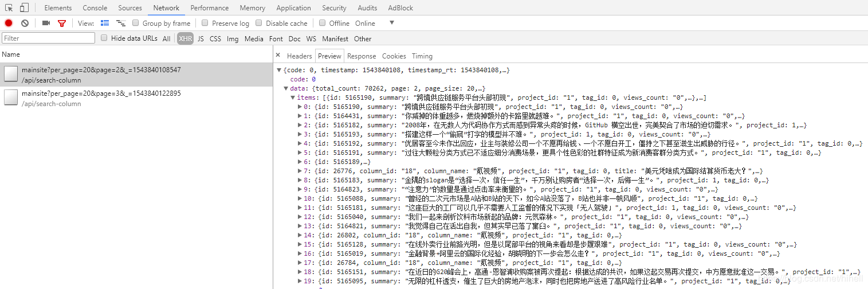Select the page=3 mainsite request row
The width and height of the screenshot is (868, 289).
point(136,98)
